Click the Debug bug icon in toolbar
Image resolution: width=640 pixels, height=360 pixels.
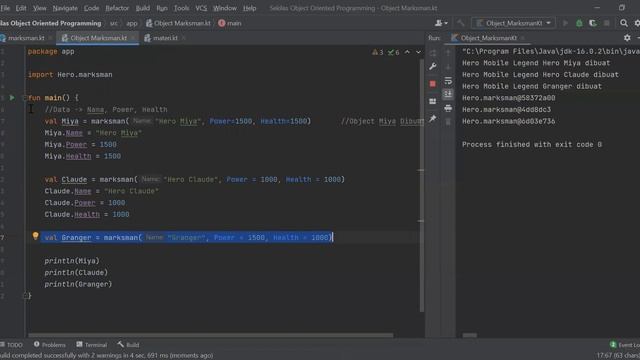(579, 23)
